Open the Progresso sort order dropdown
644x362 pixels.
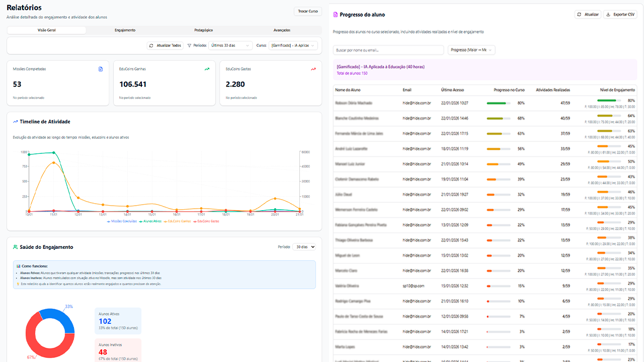click(471, 50)
